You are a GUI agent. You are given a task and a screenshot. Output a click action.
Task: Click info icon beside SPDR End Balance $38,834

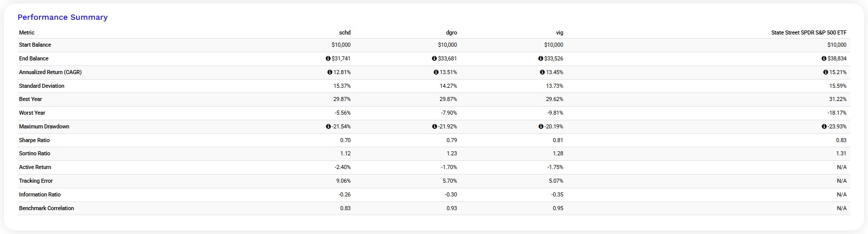click(824, 58)
